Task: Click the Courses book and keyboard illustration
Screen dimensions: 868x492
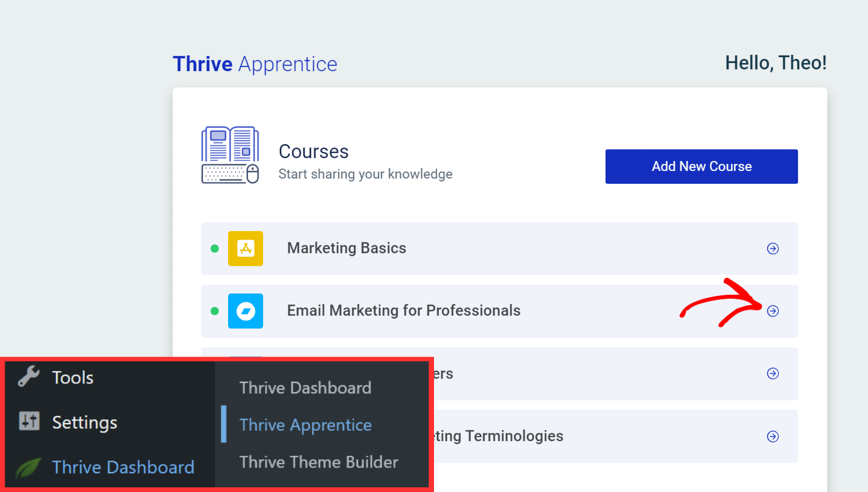Action: (230, 155)
